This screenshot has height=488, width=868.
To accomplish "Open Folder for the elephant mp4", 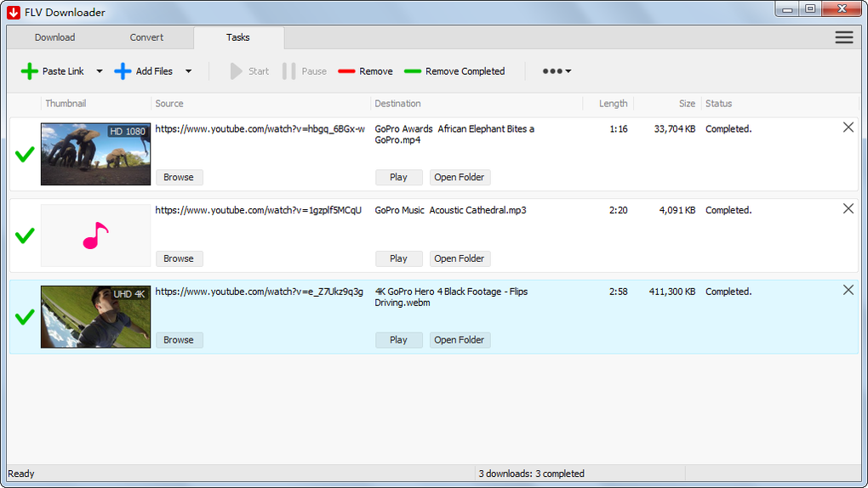I will point(460,177).
